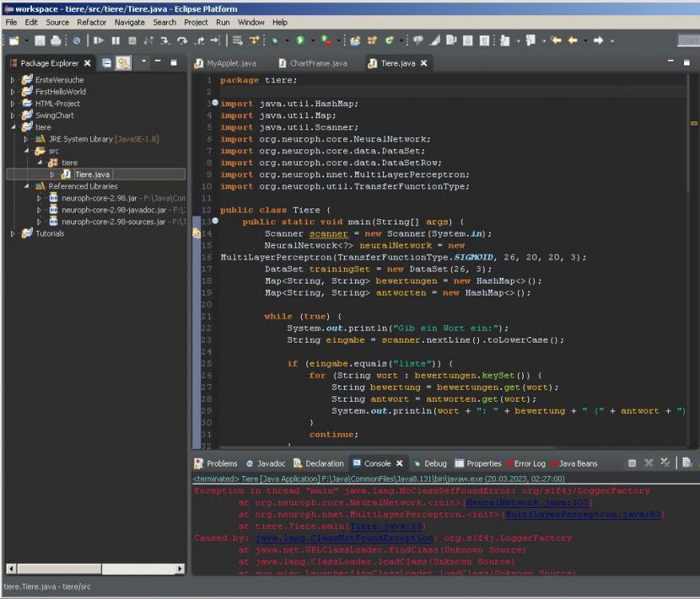The height and width of the screenshot is (599, 700).
Task: Open the Run button dropdown arrow
Action: [312, 40]
